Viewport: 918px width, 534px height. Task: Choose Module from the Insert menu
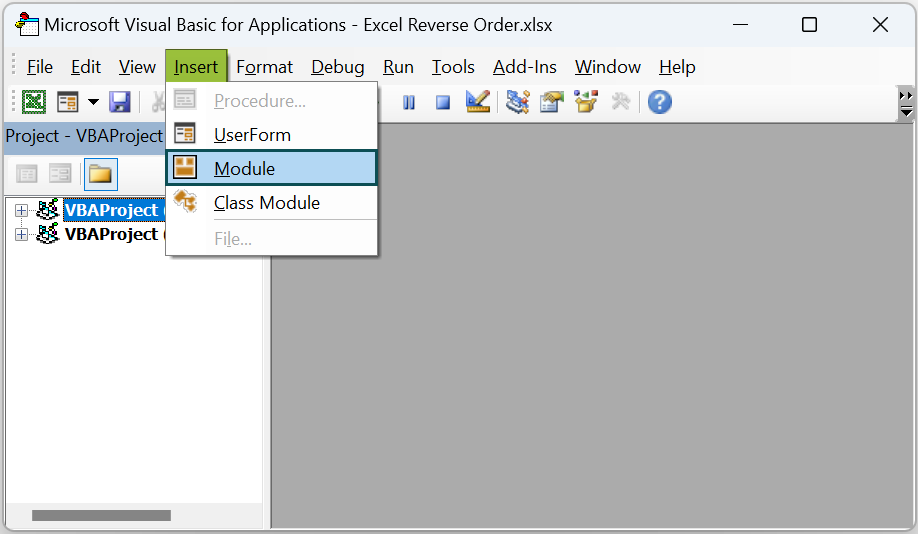[272, 169]
